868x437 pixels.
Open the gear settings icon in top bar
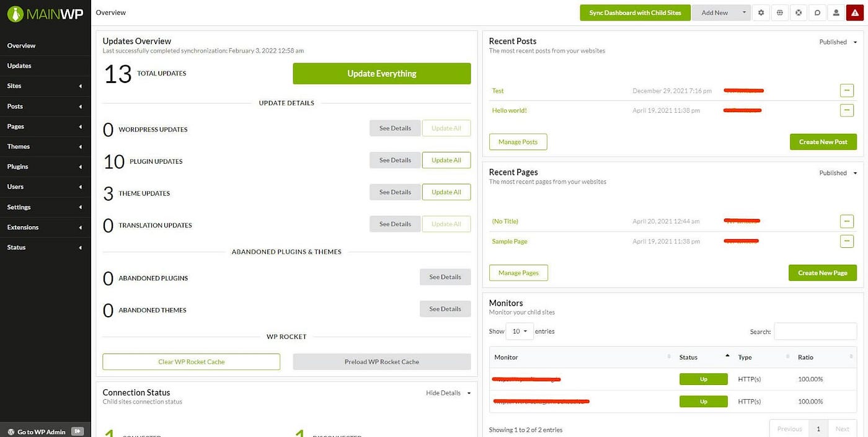[761, 12]
